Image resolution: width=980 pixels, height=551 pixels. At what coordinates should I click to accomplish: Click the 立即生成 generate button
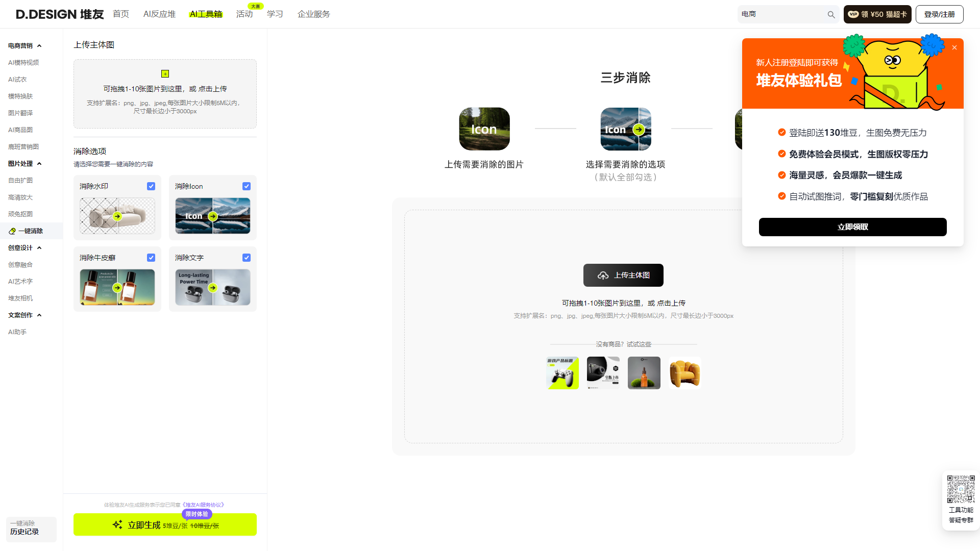pyautogui.click(x=165, y=524)
